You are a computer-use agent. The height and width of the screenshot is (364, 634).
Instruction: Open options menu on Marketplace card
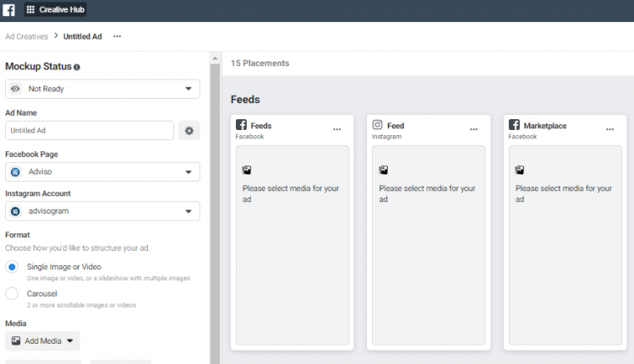tap(609, 129)
